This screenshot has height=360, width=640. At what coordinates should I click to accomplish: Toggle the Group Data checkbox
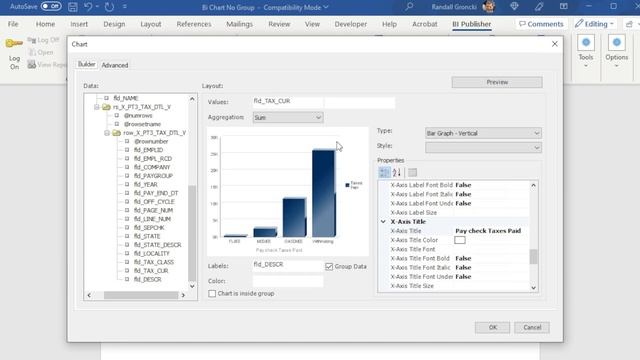click(329, 267)
